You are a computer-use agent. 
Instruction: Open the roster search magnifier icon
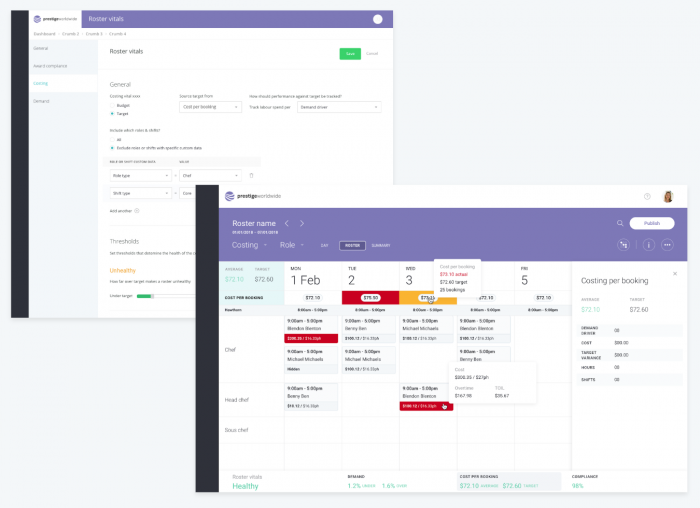tap(620, 223)
